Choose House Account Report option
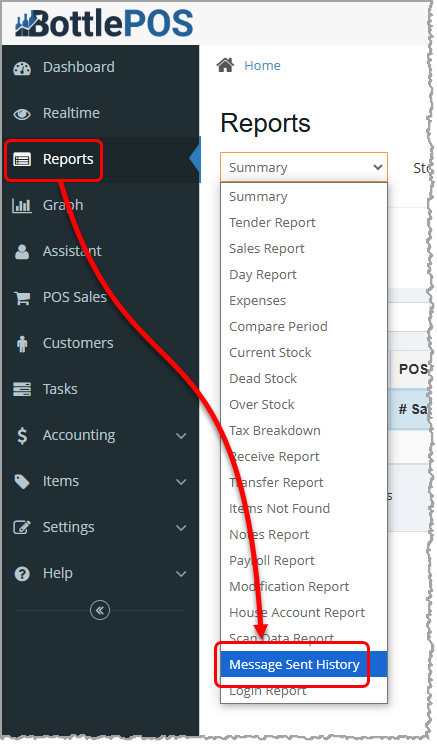Screen dimensions: 437x745 (304, 612)
